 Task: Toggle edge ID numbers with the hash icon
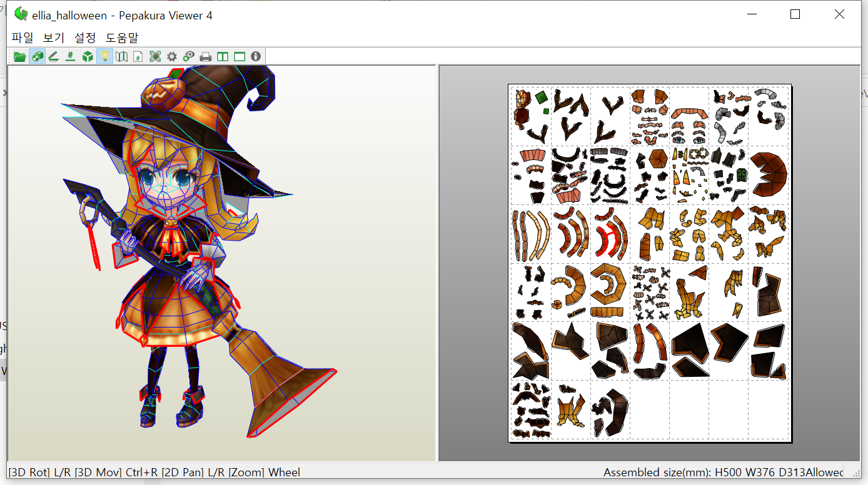pyautogui.click(x=71, y=57)
